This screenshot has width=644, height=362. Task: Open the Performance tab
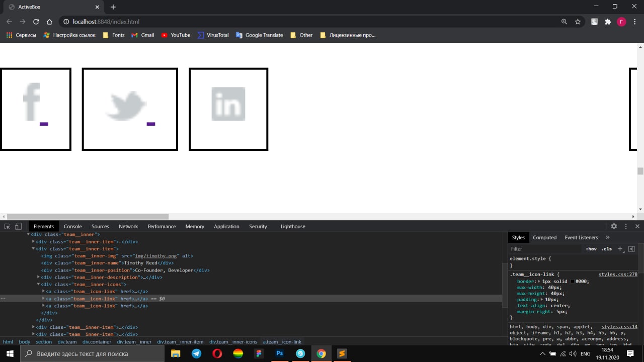tap(162, 226)
